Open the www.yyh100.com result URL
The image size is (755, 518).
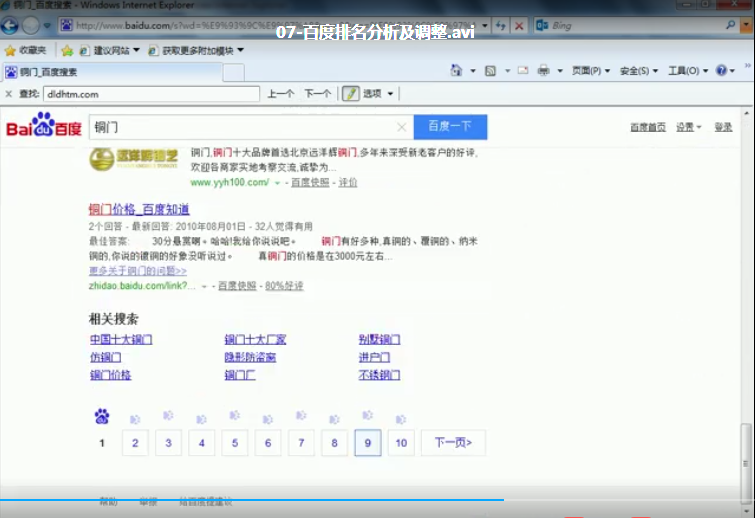pos(230,182)
